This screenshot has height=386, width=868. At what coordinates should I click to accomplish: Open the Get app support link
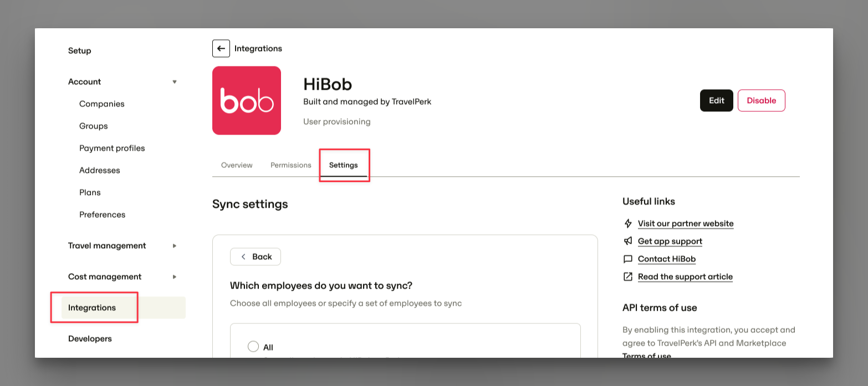click(x=670, y=241)
